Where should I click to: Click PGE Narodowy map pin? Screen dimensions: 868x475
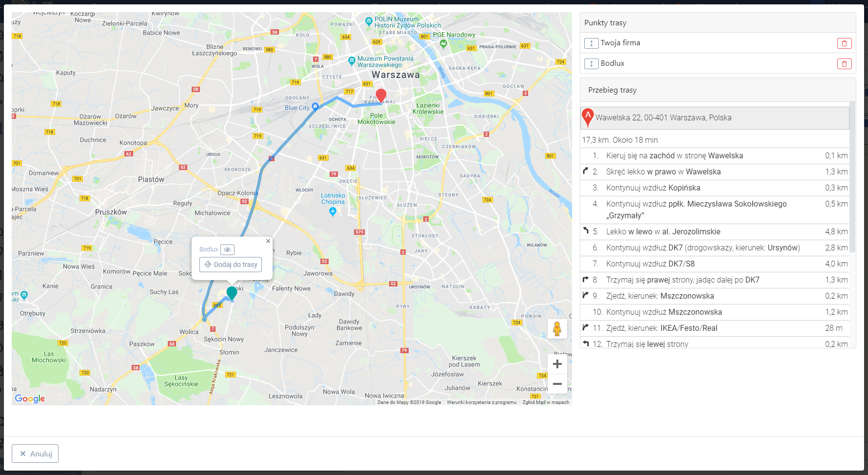tap(443, 43)
